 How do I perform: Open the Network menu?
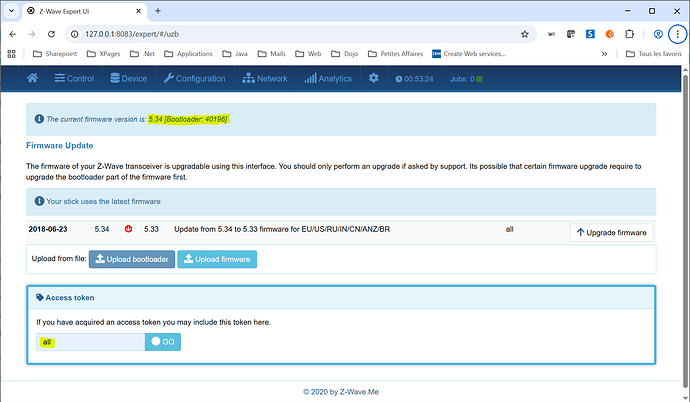[x=265, y=78]
